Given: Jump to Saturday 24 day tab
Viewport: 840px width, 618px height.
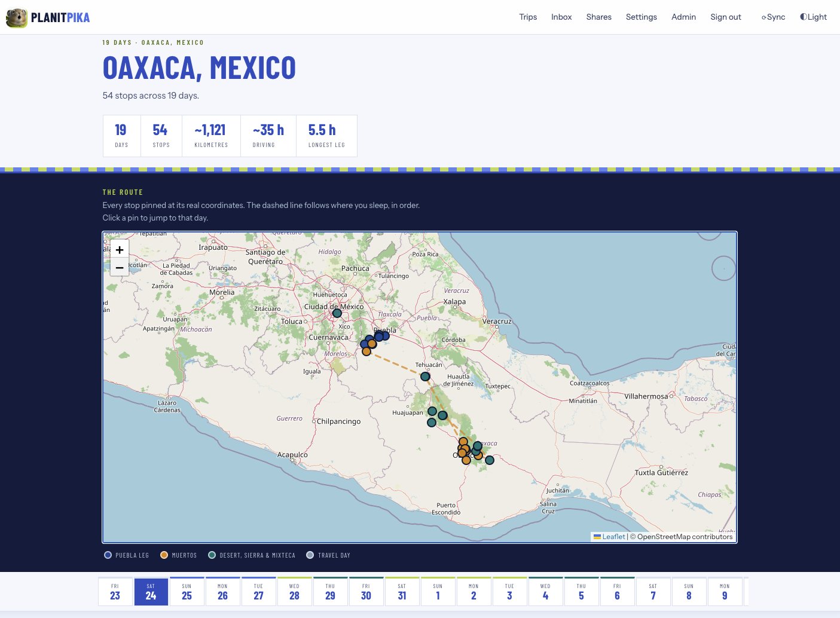Looking at the screenshot, I should pyautogui.click(x=151, y=592).
